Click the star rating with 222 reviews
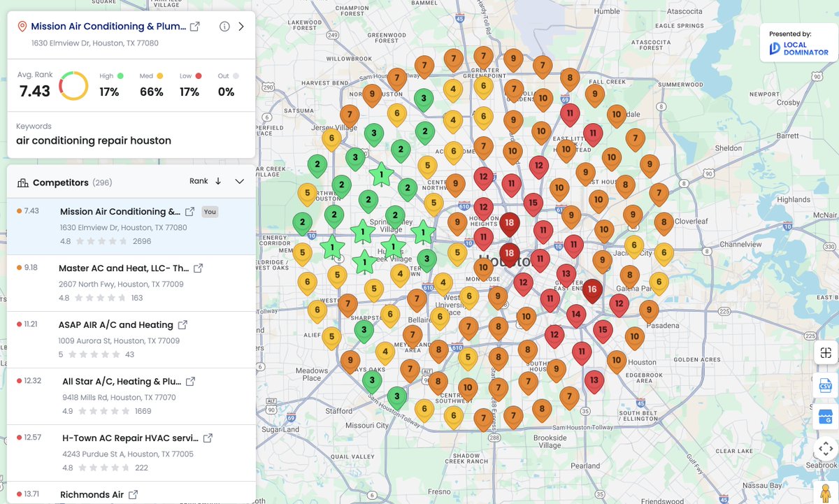 coord(105,468)
